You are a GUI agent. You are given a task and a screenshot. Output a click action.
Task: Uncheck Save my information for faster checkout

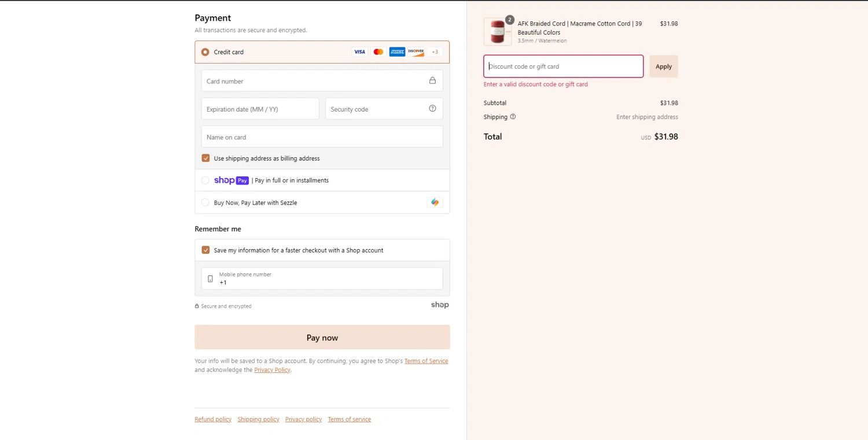click(205, 250)
